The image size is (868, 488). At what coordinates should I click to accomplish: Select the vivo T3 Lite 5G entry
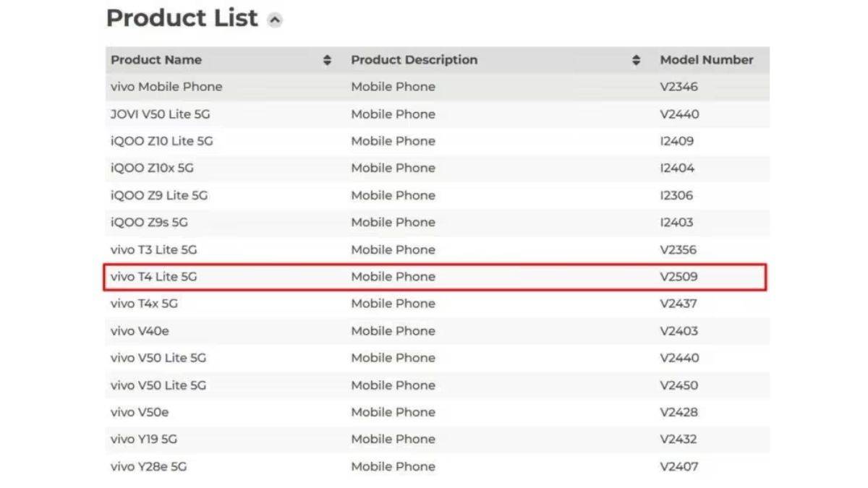tap(154, 249)
